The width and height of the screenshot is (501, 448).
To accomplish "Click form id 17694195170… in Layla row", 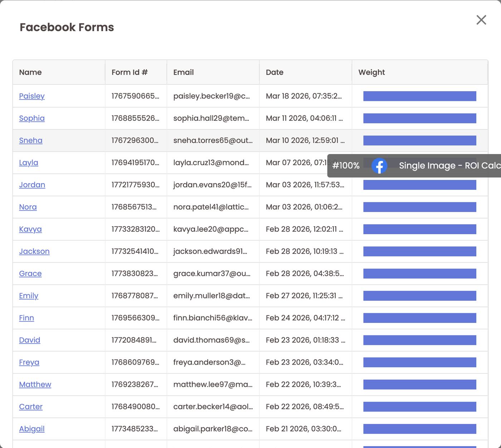I will (135, 163).
